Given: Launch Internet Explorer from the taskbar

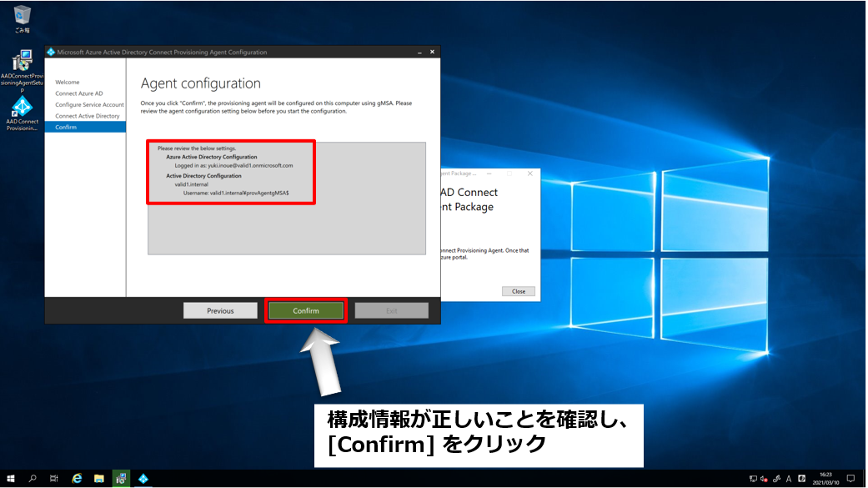Looking at the screenshot, I should (77, 479).
